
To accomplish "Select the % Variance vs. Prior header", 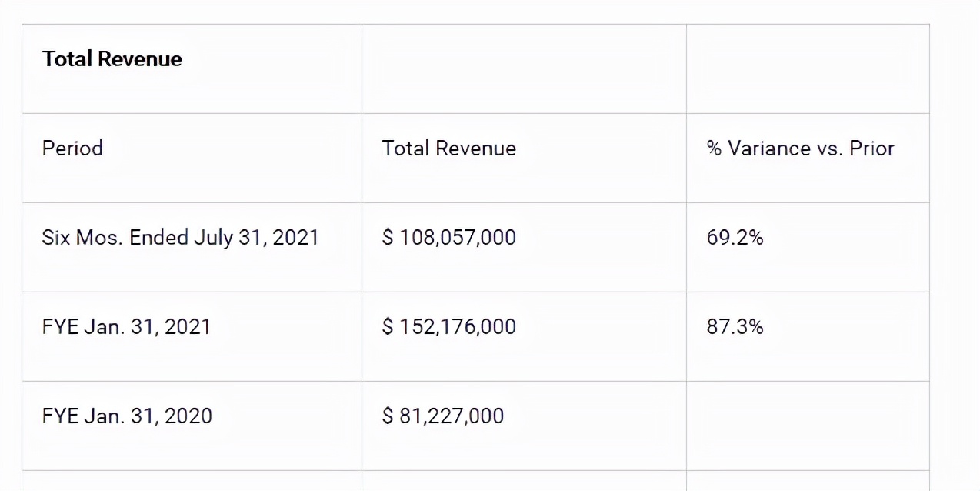I will (x=800, y=148).
